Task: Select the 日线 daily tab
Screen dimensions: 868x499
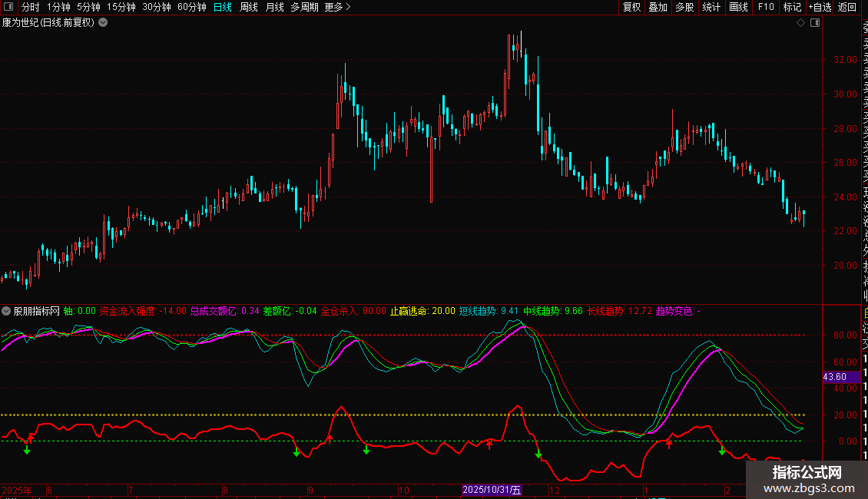Action: (223, 7)
